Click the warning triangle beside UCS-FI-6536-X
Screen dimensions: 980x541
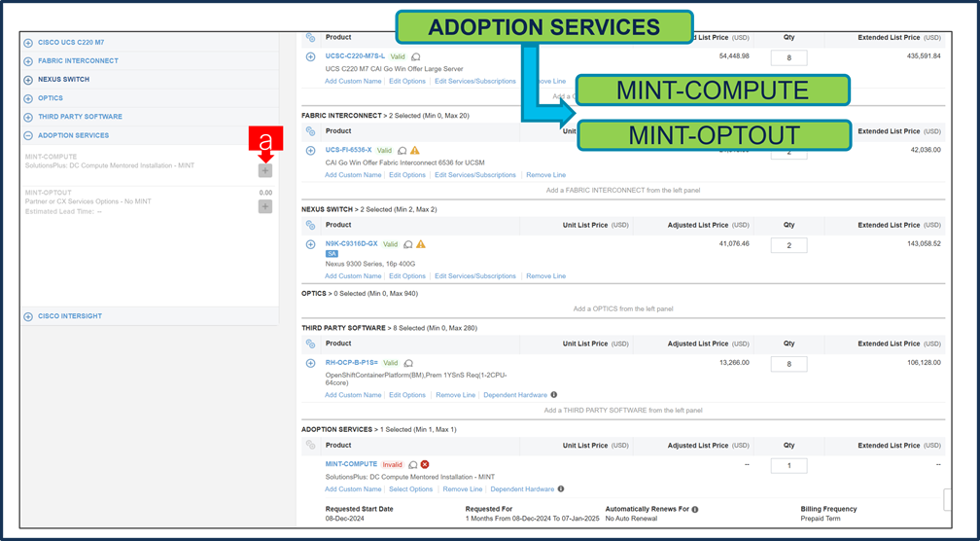415,151
